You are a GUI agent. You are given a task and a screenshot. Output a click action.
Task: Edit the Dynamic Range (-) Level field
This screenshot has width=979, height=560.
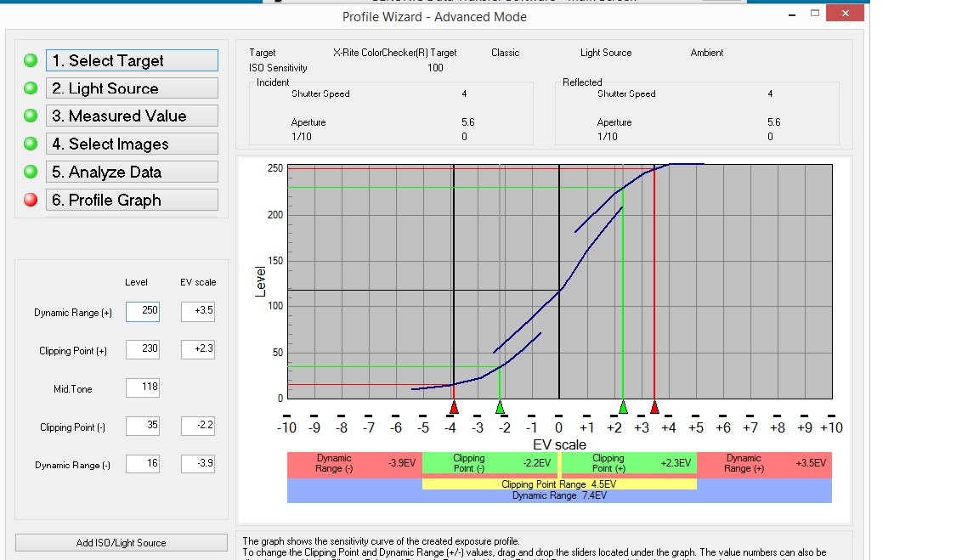click(x=143, y=464)
